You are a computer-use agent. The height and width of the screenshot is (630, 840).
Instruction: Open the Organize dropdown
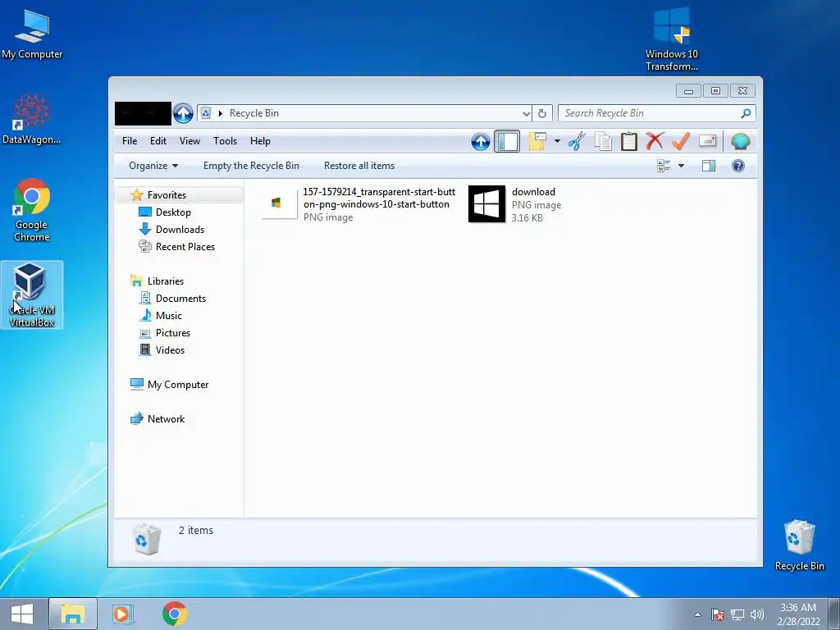[153, 166]
